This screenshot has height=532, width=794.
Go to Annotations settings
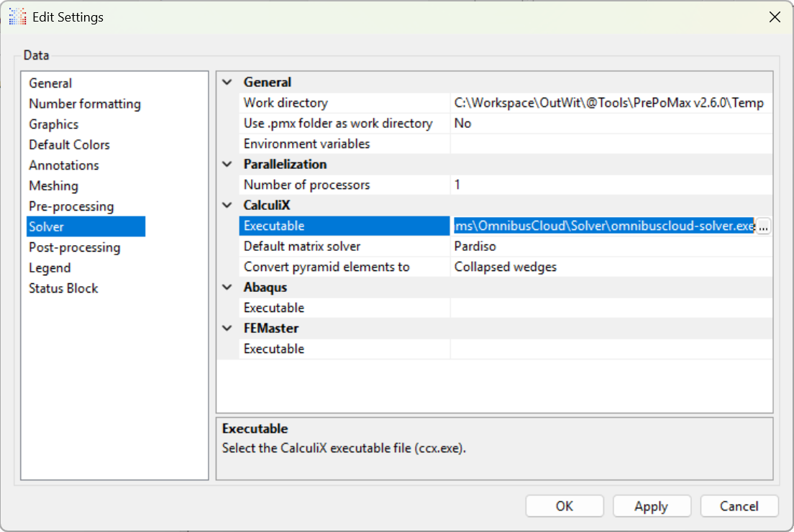pyautogui.click(x=64, y=165)
